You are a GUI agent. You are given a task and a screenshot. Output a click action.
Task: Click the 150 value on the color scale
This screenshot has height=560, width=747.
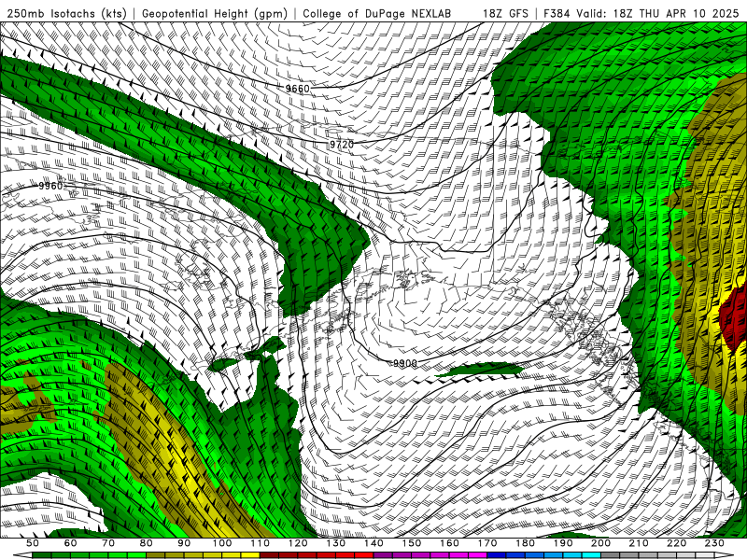tap(412, 543)
